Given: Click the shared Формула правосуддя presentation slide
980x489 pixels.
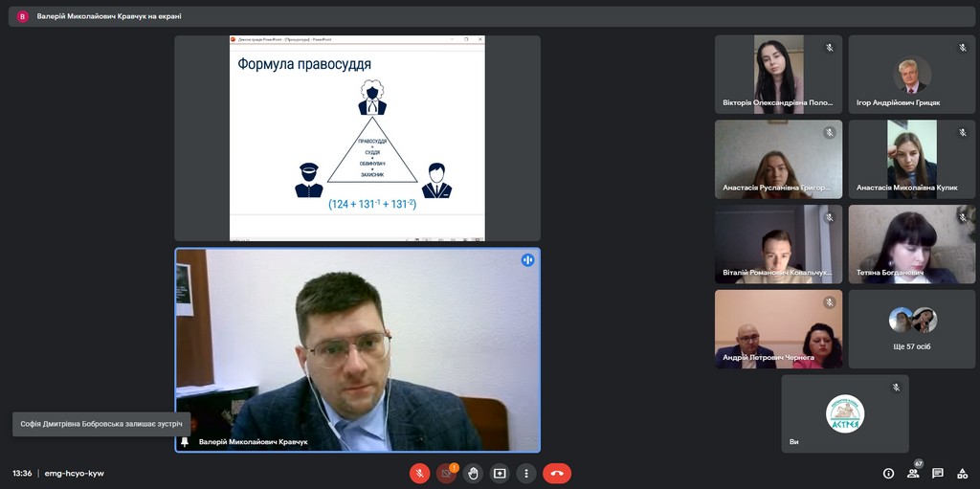Looking at the screenshot, I should (357, 138).
